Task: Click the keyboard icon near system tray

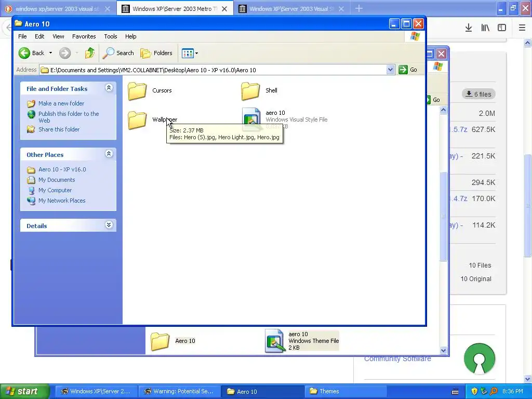Action: click(x=455, y=392)
